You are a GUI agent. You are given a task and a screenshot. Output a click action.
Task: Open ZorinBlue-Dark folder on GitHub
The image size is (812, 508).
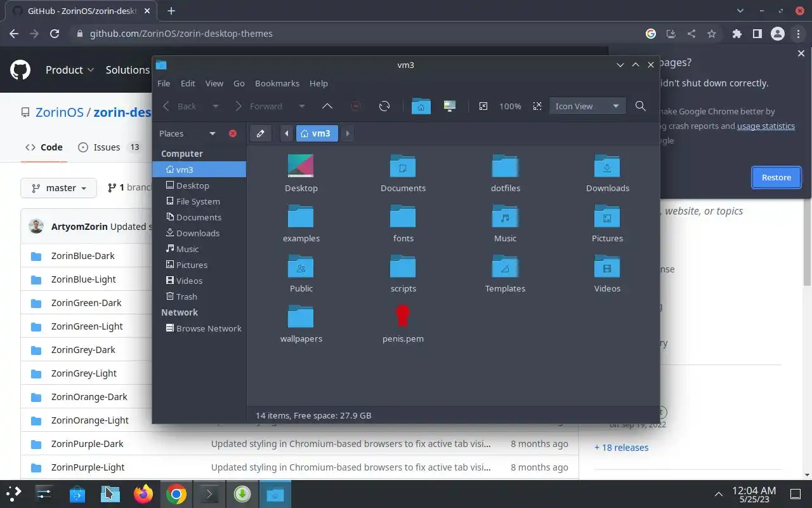83,256
